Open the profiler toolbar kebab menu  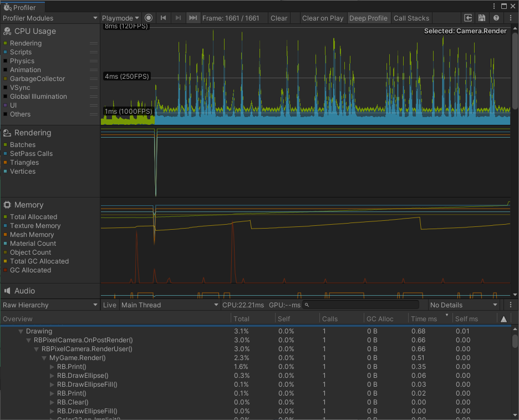click(x=511, y=18)
